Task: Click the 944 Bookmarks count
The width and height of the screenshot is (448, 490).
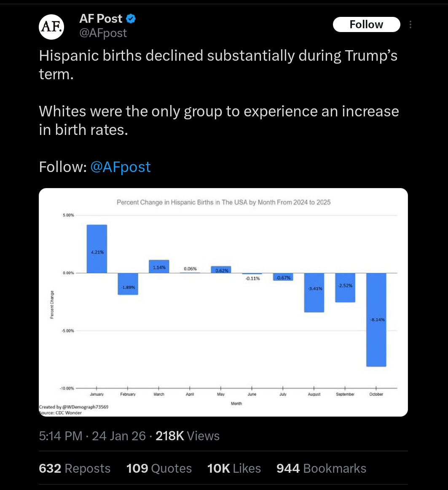Action: [322, 468]
